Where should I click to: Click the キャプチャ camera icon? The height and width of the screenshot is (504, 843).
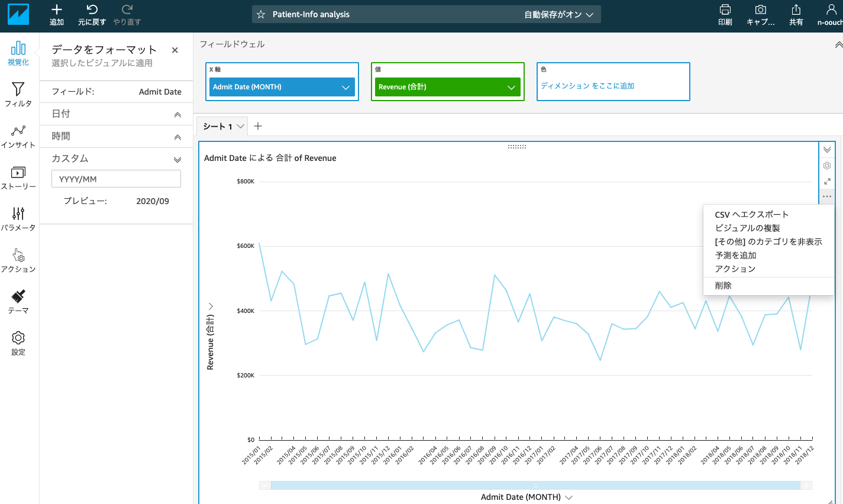pyautogui.click(x=761, y=9)
